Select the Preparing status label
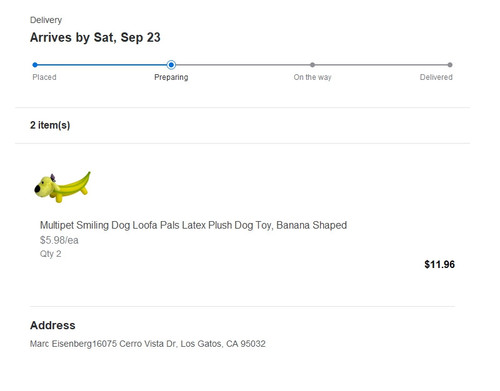Viewport: 500px width, 391px height. [171, 77]
